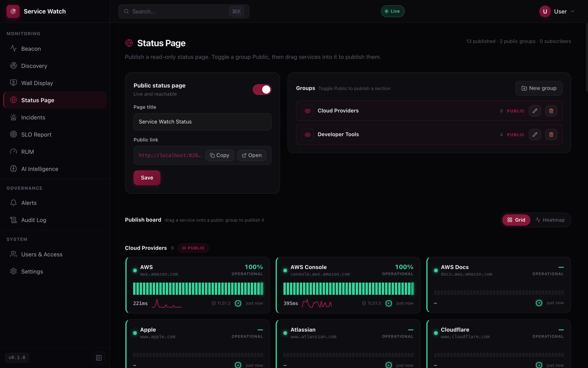Collapse the sidebar panel
Viewport: 588px width, 368px height.
pyautogui.click(x=99, y=358)
